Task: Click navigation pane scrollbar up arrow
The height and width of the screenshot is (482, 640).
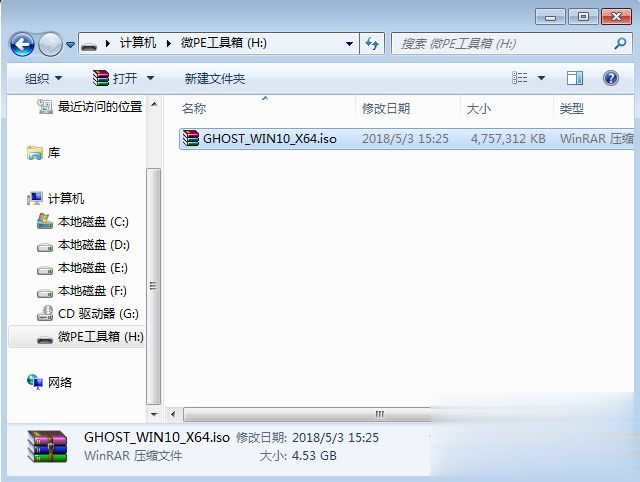Action: (154, 104)
